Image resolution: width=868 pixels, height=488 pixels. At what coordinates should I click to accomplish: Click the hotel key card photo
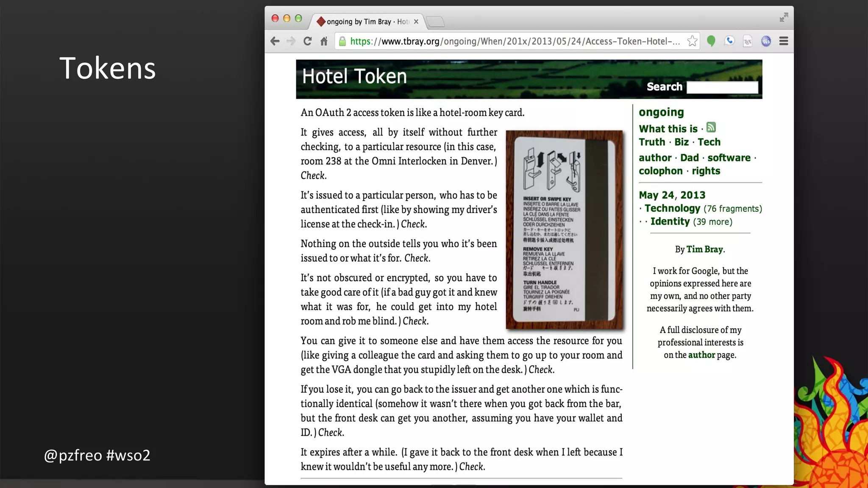[564, 230]
